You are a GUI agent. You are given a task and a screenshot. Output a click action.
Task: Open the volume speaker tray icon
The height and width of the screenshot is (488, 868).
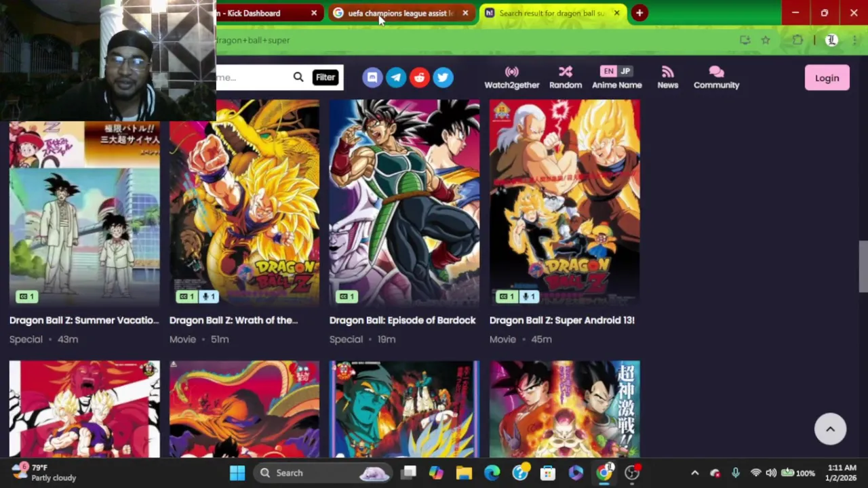tap(771, 472)
